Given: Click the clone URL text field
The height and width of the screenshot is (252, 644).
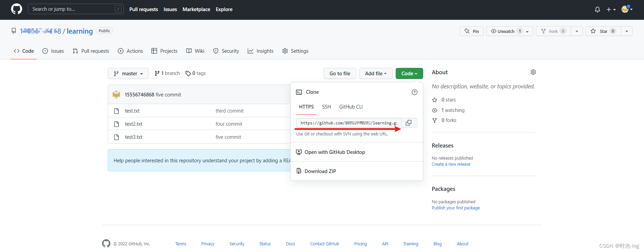Looking at the screenshot, I should point(349,123).
